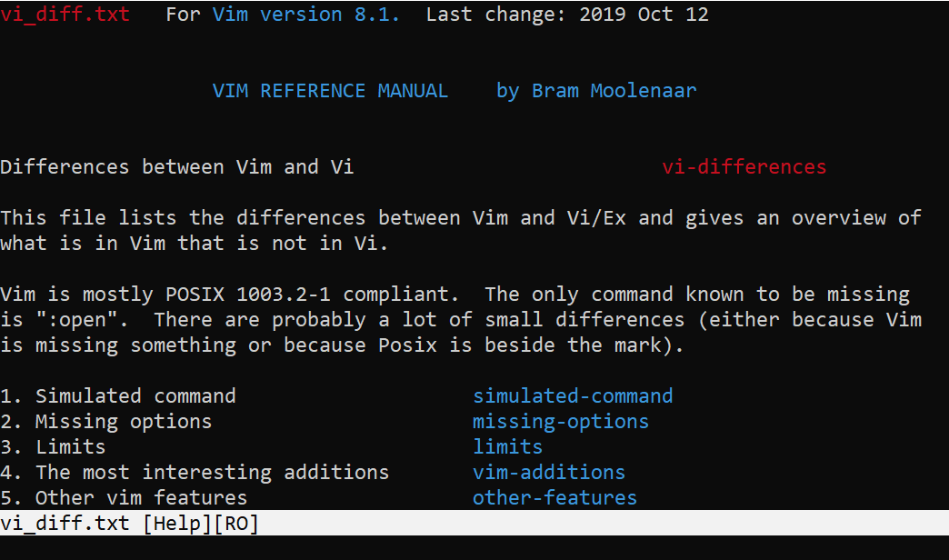Click "4. The most interesting additions" entry

point(195,473)
